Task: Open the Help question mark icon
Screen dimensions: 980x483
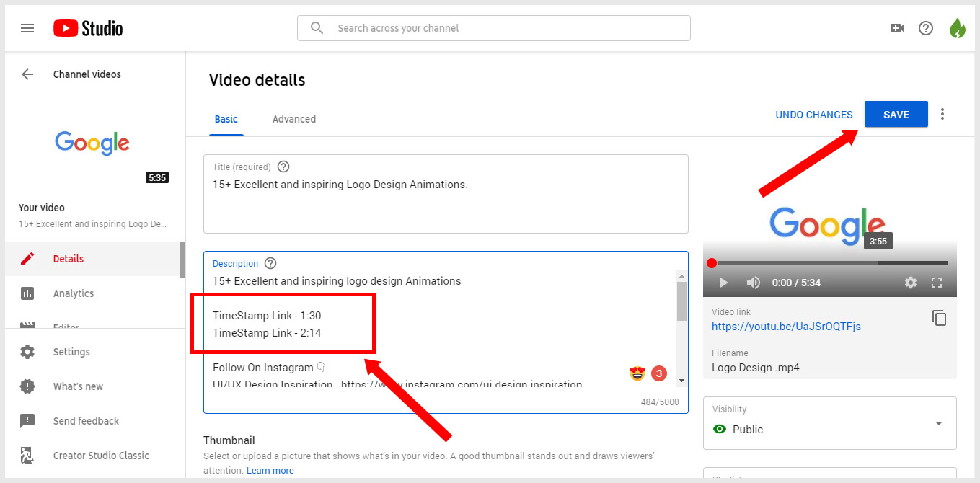Action: point(926,28)
